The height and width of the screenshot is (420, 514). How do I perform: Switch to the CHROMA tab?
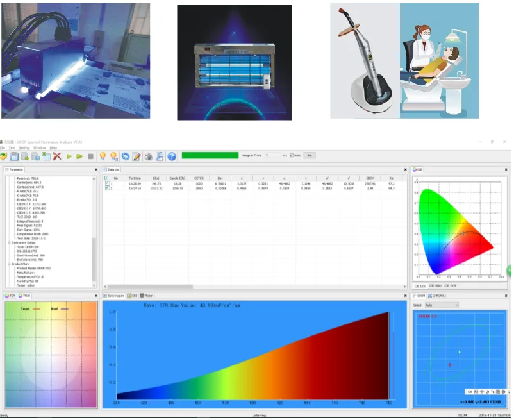(436, 296)
